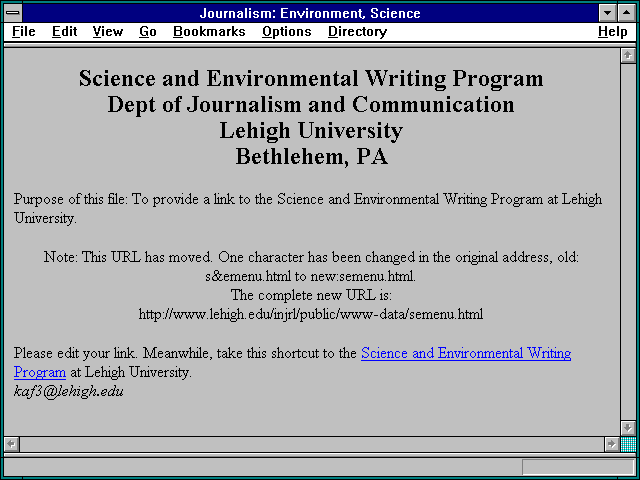Click the 'Note: This URL has moved' text
The width and height of the screenshot is (640, 480).
point(311,267)
